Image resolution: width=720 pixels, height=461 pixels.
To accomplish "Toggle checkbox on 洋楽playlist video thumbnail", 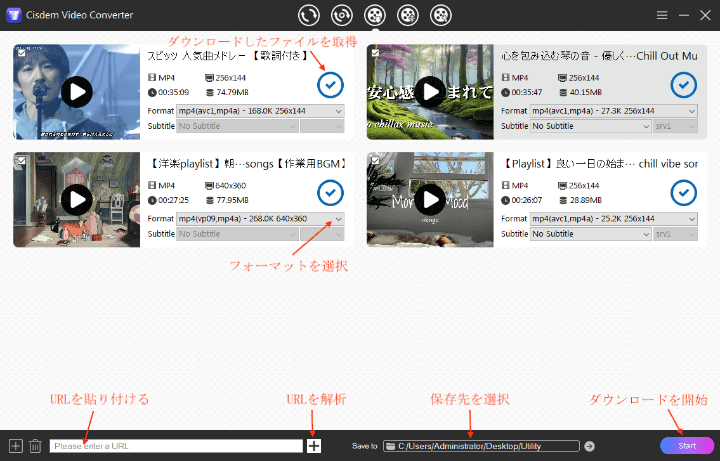I will 21,159.
